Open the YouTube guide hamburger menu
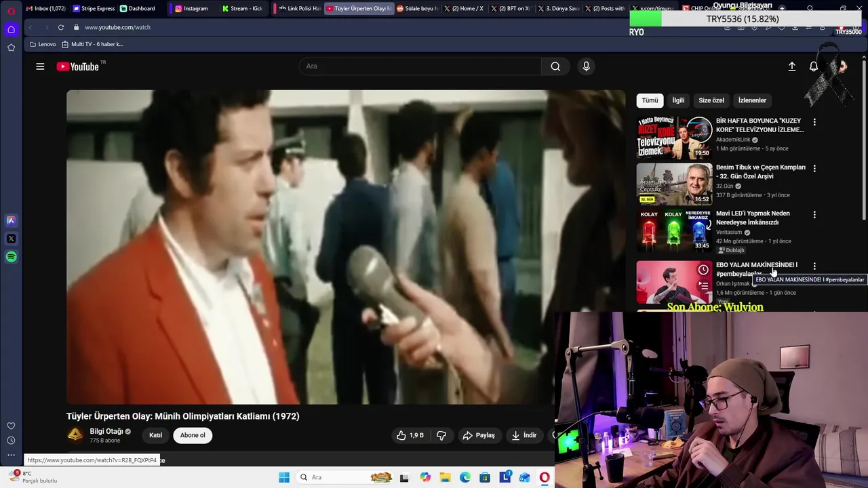 40,66
